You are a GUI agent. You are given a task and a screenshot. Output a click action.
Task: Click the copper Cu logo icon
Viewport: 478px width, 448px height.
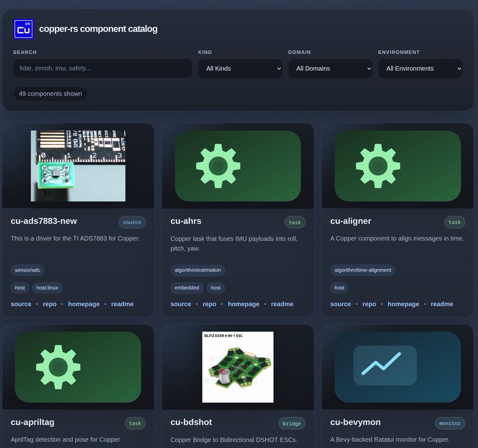click(x=24, y=29)
